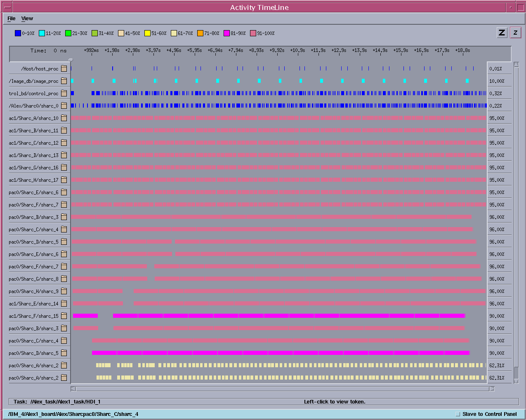Image resolution: width=526 pixels, height=420 pixels.
Task: Click the icon beside the sharc_0 row
Action: coord(64,106)
